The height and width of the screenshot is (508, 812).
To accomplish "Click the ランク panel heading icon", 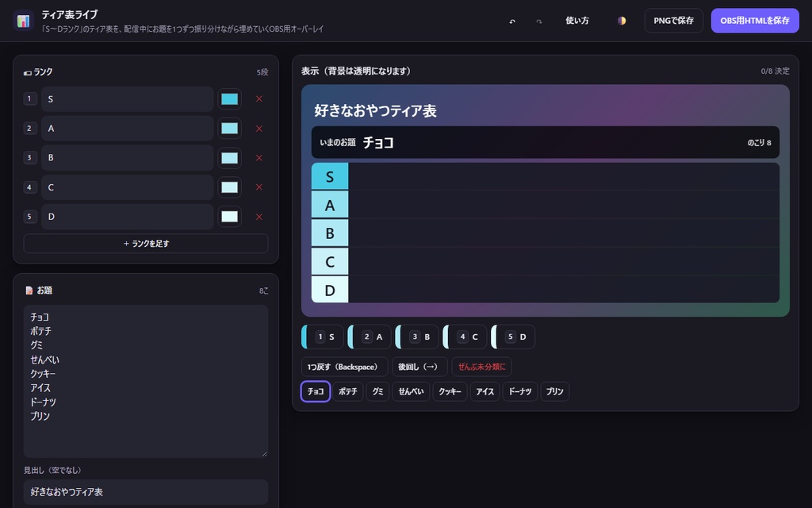I will click(28, 72).
